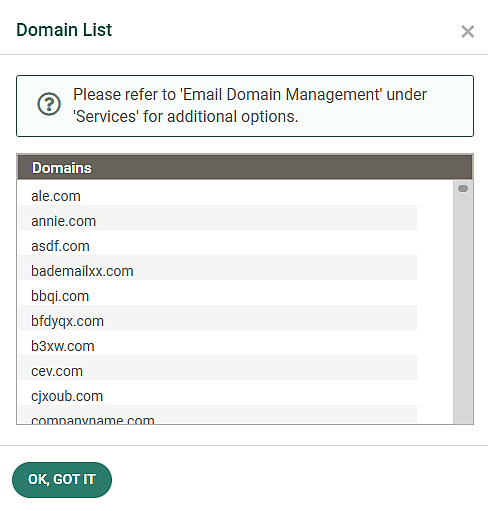Viewport: 488px width, 511px height.
Task: Close the Domain List dialog
Action: tap(467, 32)
